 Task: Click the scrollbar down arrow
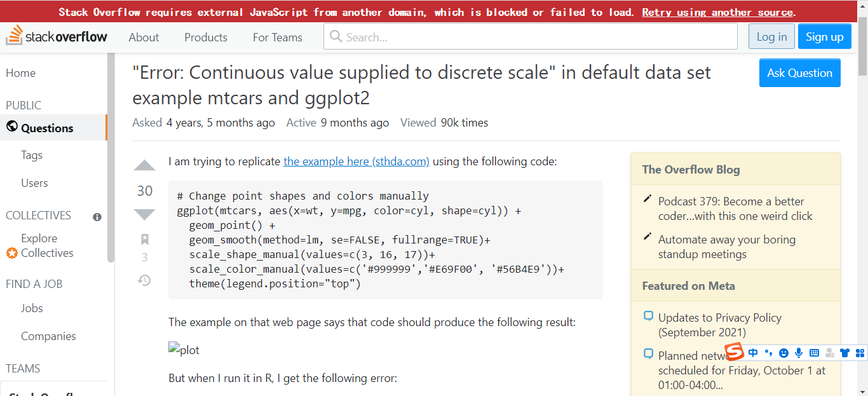862,390
